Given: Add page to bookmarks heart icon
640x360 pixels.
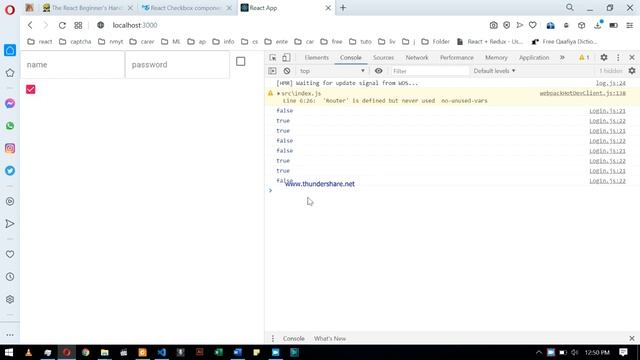Looking at the screenshot, I should tap(533, 25).
